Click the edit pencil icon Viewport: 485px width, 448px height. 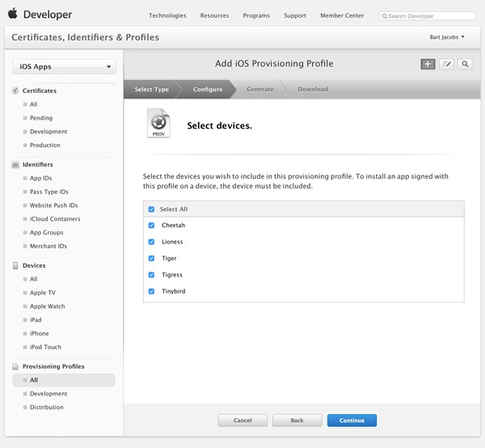(446, 64)
